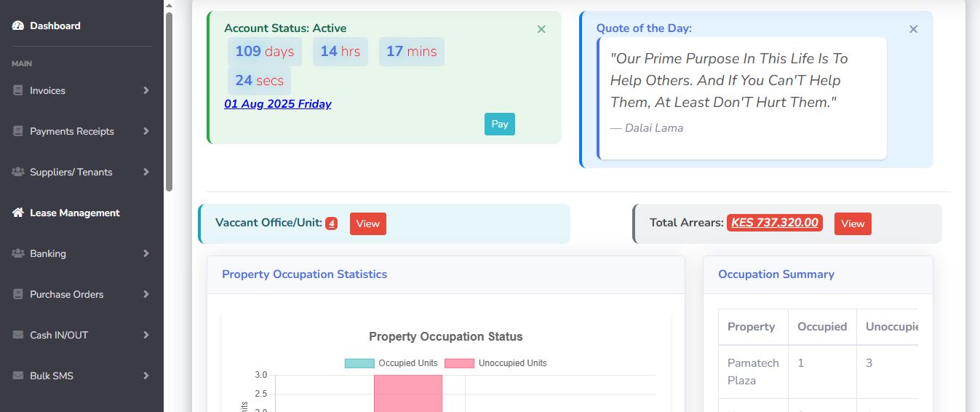Expand the Banking submenu arrow
980x412 pixels.
[x=146, y=253]
